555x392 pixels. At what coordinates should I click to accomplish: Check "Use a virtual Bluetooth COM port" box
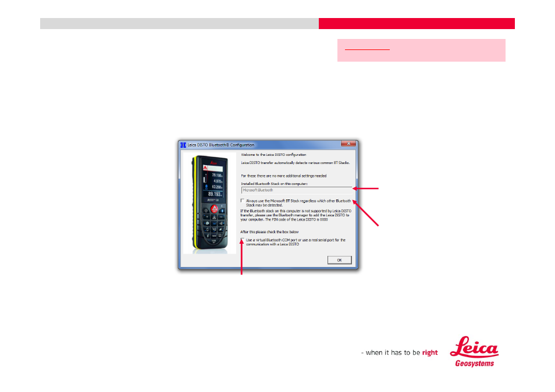pos(243,240)
